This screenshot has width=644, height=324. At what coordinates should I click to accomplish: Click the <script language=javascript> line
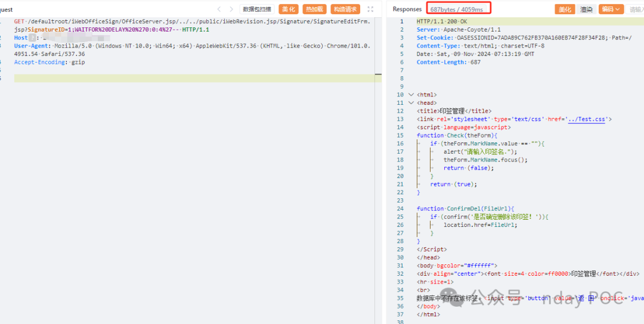[464, 127]
